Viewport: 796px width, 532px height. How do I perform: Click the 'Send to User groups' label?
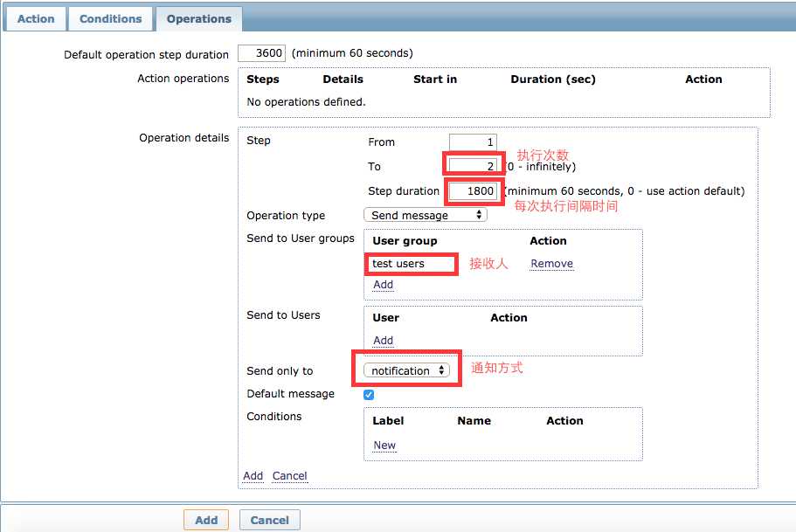[x=301, y=238]
